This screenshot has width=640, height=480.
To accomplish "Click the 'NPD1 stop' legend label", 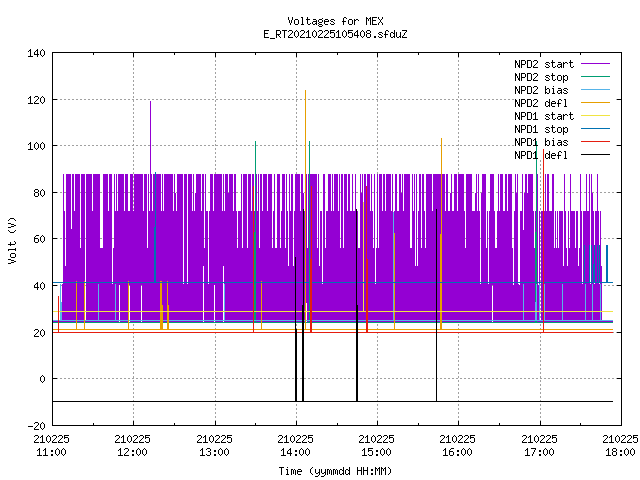I will tap(541, 129).
